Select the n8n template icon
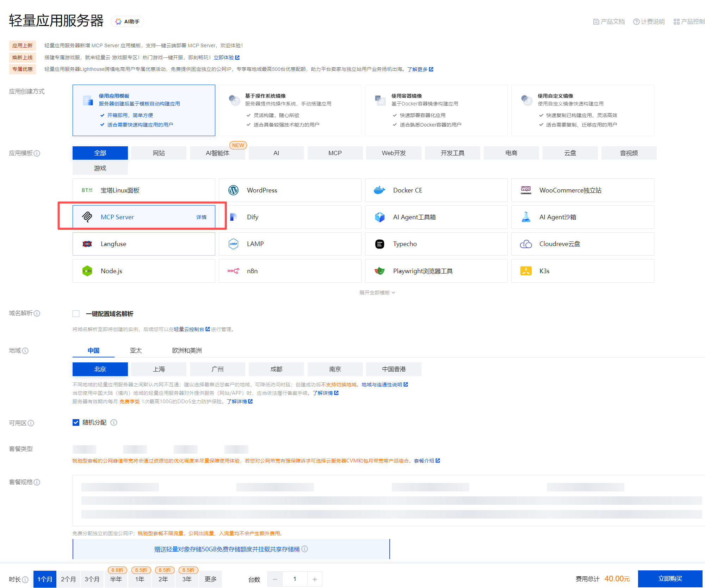Image resolution: width=705 pixels, height=588 pixels. [x=233, y=271]
